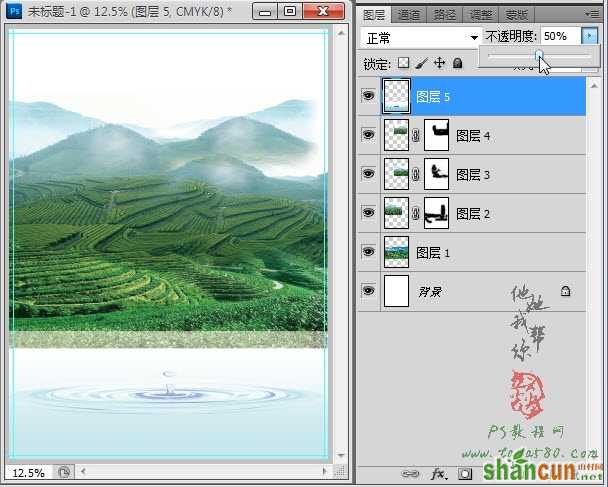Hide 图层 3 via eye icon
The height and width of the screenshot is (487, 608).
click(368, 173)
